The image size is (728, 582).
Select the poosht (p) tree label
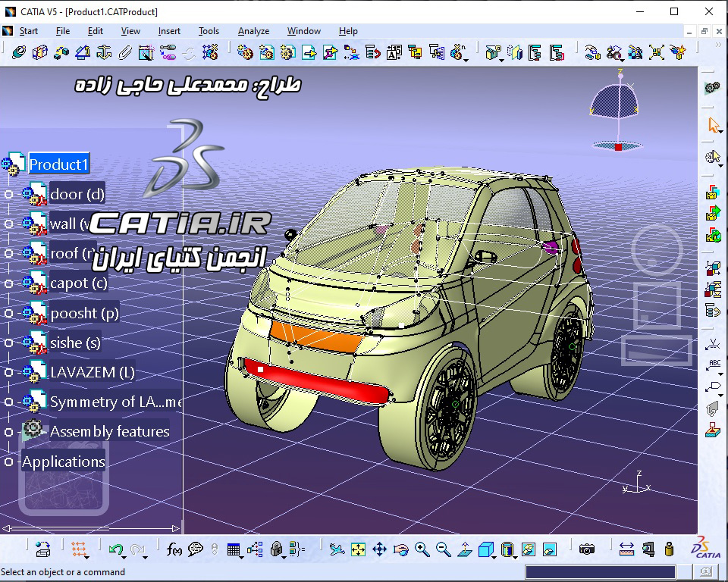(84, 313)
